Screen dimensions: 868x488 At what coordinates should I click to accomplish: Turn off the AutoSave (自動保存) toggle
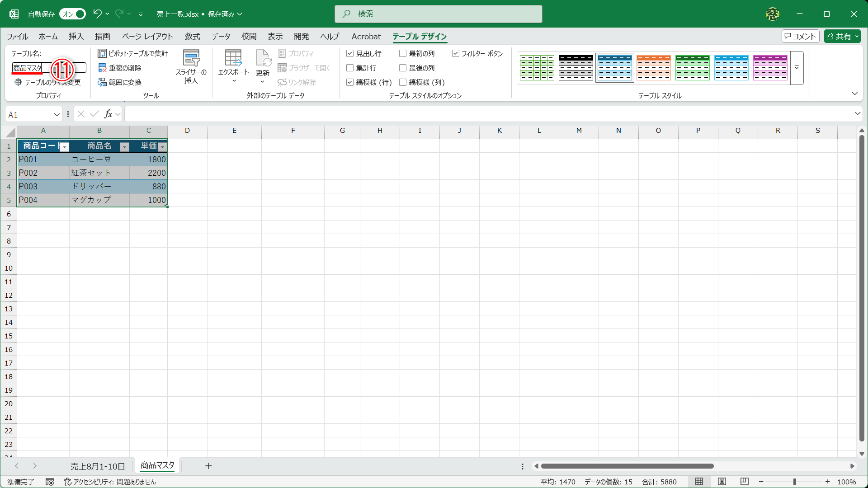73,14
